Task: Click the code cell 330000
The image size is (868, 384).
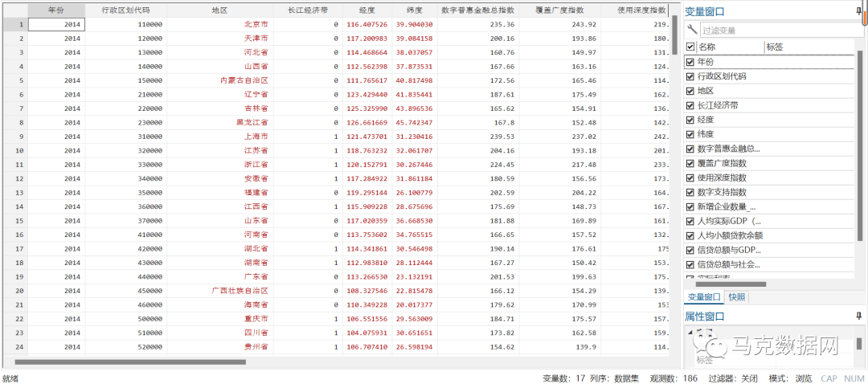Action: (126, 165)
